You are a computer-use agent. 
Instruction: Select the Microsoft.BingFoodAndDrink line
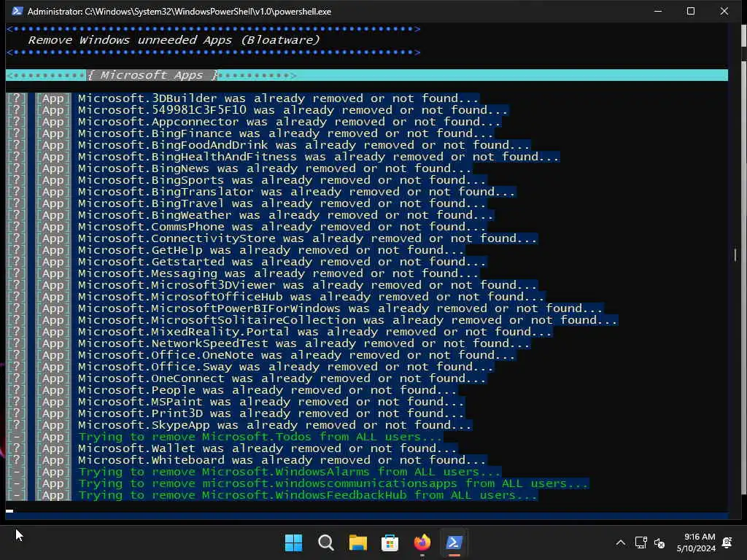click(x=303, y=145)
